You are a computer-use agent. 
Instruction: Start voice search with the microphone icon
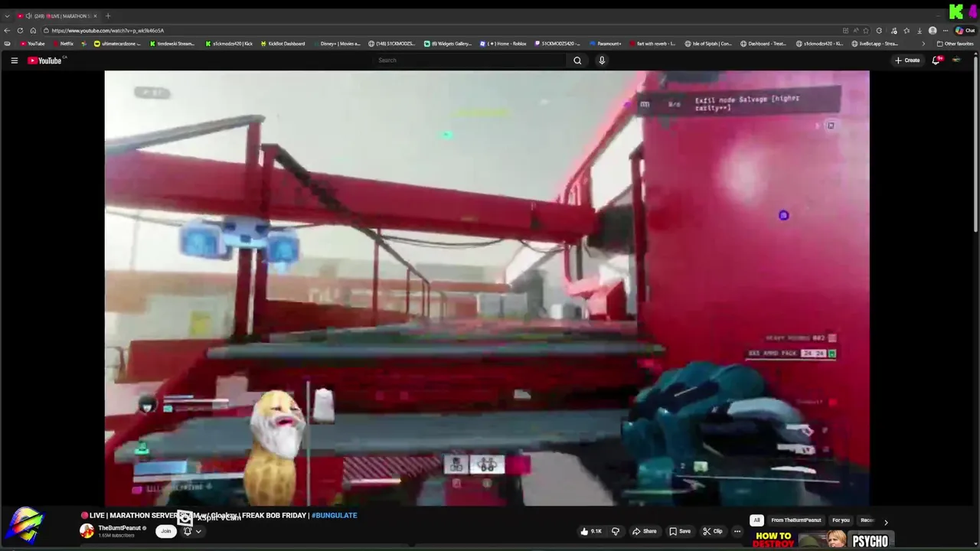[x=602, y=60]
